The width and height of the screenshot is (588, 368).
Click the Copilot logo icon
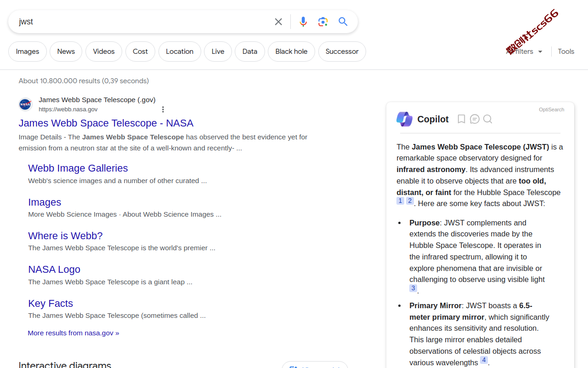click(x=404, y=119)
